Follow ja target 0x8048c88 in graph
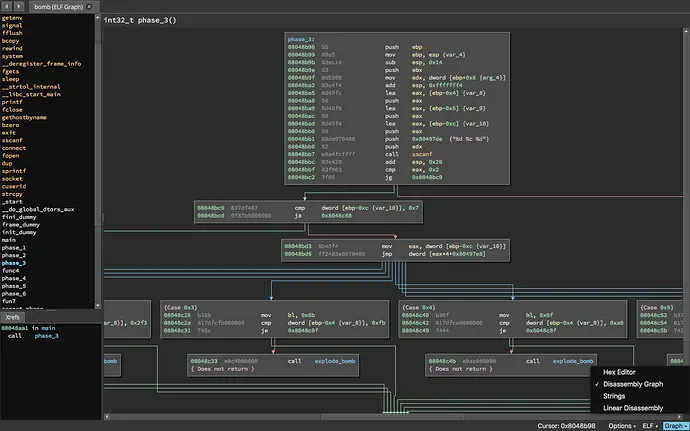690x431 pixels. coord(336,215)
